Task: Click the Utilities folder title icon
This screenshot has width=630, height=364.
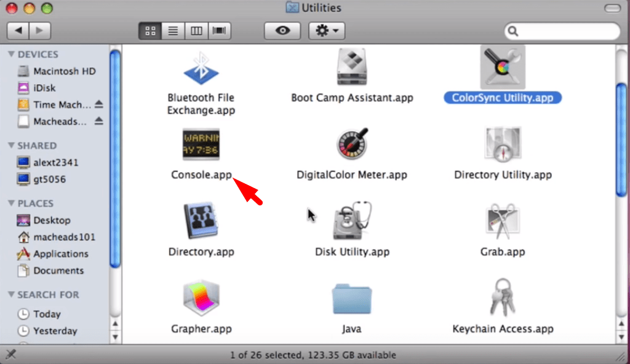Action: click(292, 7)
